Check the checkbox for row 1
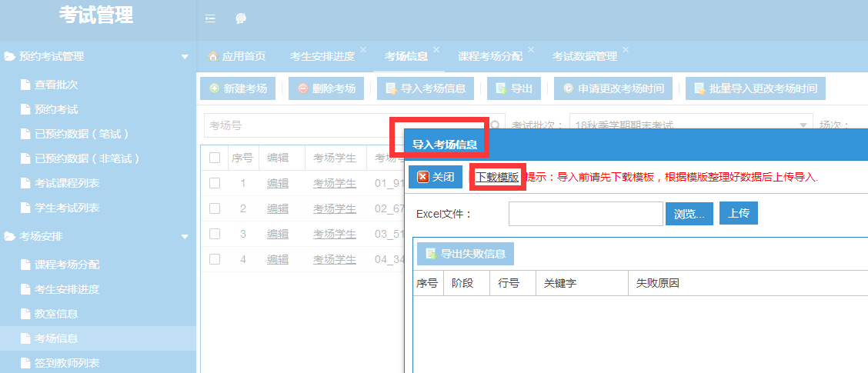868x373 pixels. coord(215,183)
